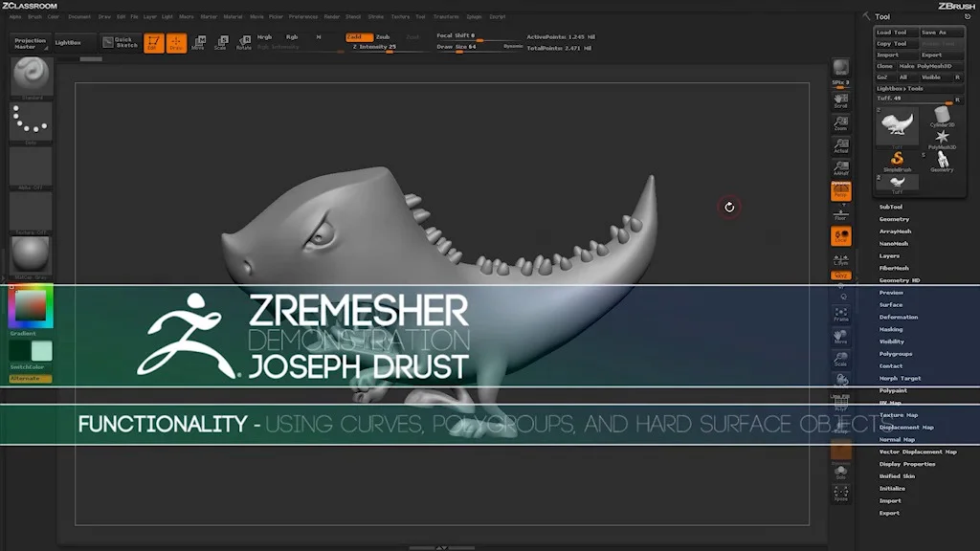This screenshot has width=980, height=551.
Task: Open Quick Sketch
Action: (120, 42)
